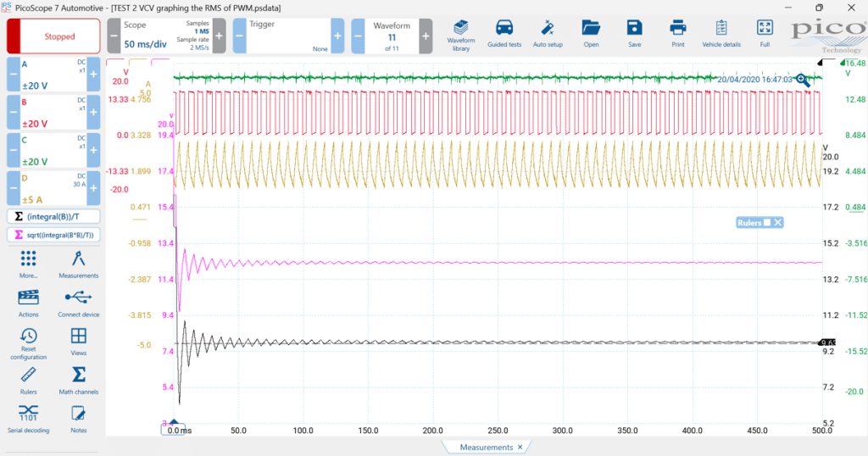Open the Measurements tab at bottom
The height and width of the screenshot is (456, 868).
486,448
